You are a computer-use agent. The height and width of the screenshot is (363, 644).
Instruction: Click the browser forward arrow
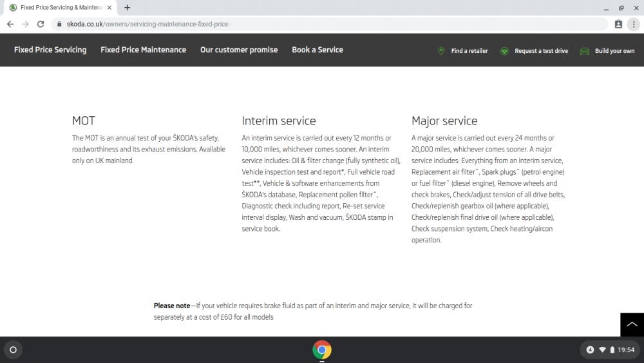tap(26, 25)
